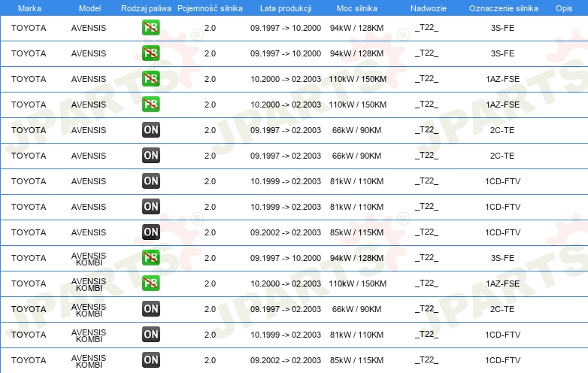
Task: Click the ON icon in the AVENSIS KOMBI 81kW / 110KM row
Action: (151, 335)
